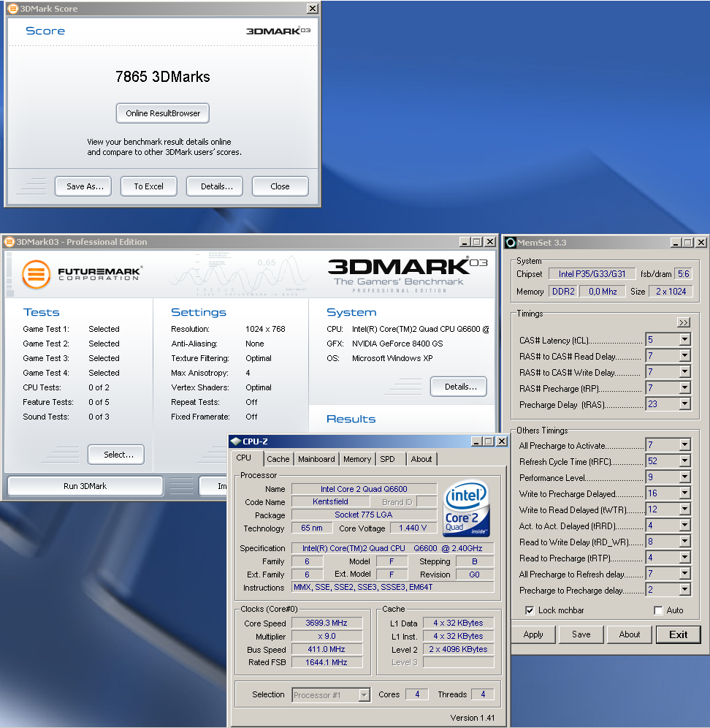Open RAS# to CAS# Write Delay dropdown
Screen dimensions: 710x728
pos(684,372)
